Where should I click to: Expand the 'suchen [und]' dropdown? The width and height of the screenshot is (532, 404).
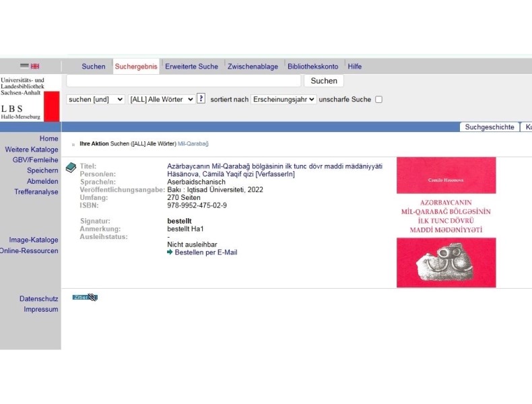(96, 99)
